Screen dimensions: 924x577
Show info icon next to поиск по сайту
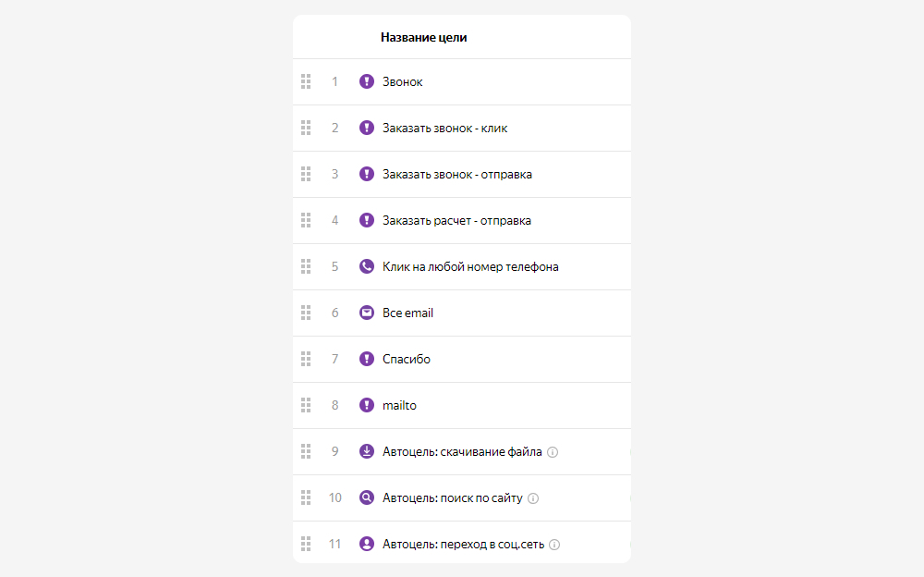(x=533, y=498)
